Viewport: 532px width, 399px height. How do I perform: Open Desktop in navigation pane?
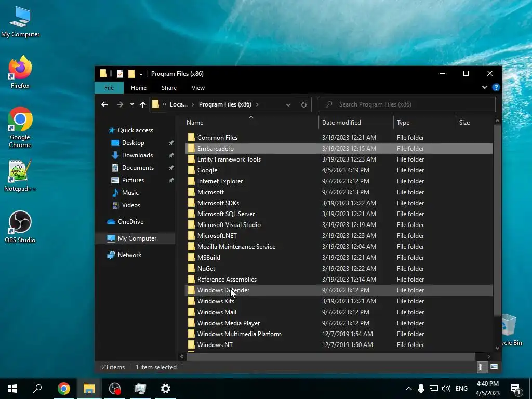click(133, 143)
